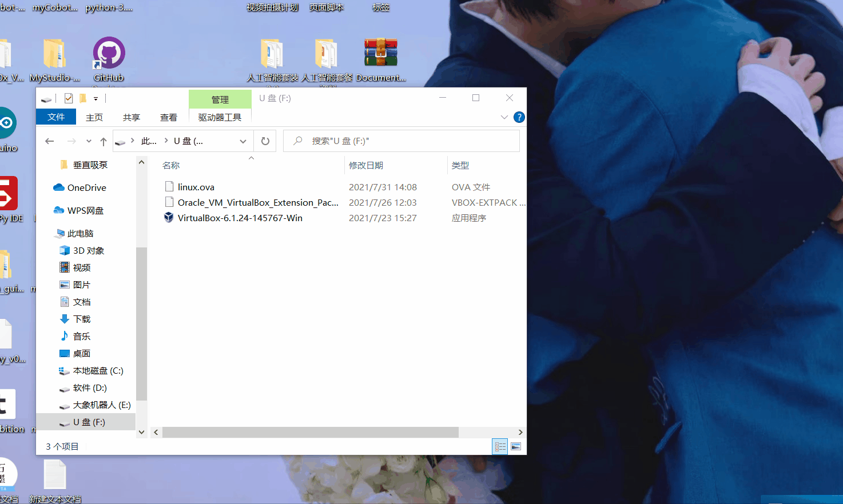
Task: Click the horizontal scrollbar right arrow
Action: 520,433
